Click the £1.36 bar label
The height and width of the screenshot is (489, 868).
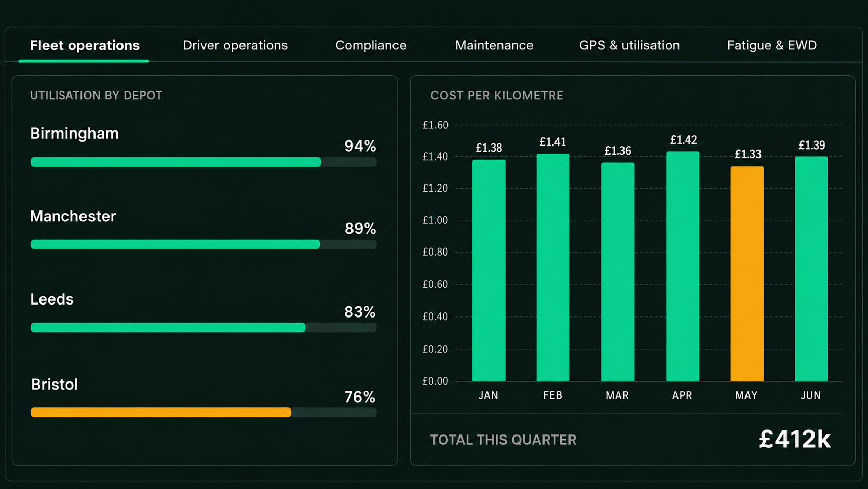pos(618,151)
